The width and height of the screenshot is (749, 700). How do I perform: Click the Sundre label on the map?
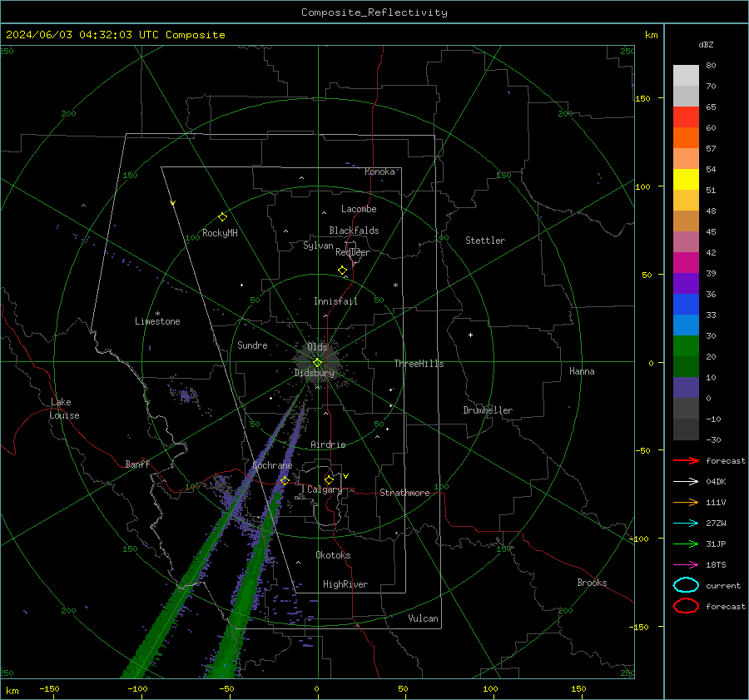(252, 345)
